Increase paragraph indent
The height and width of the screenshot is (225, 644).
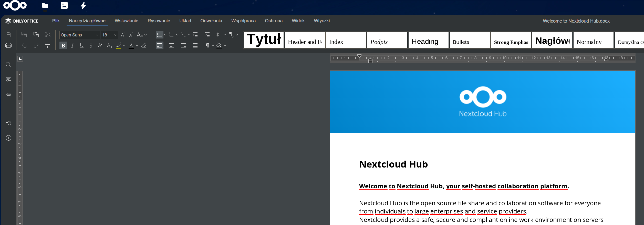point(207,35)
